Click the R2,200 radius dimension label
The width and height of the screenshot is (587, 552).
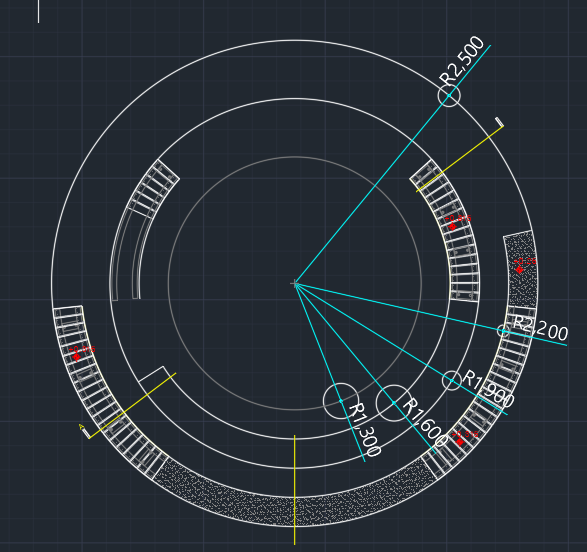[540, 328]
